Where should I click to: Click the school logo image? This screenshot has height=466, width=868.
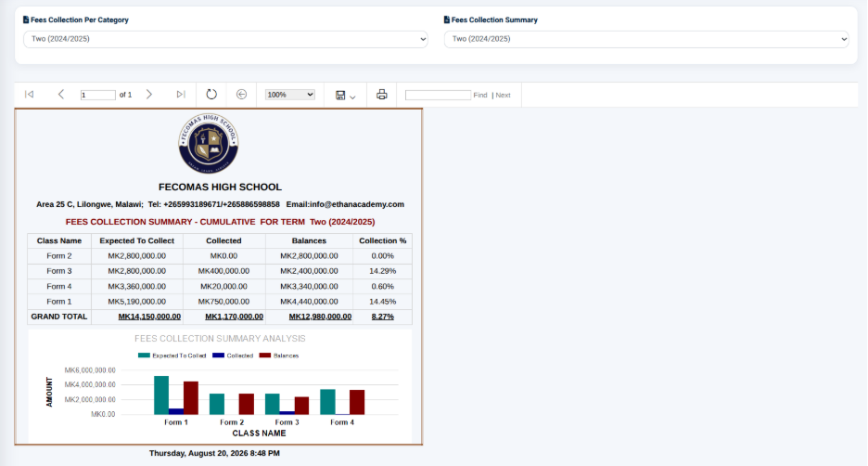click(208, 144)
